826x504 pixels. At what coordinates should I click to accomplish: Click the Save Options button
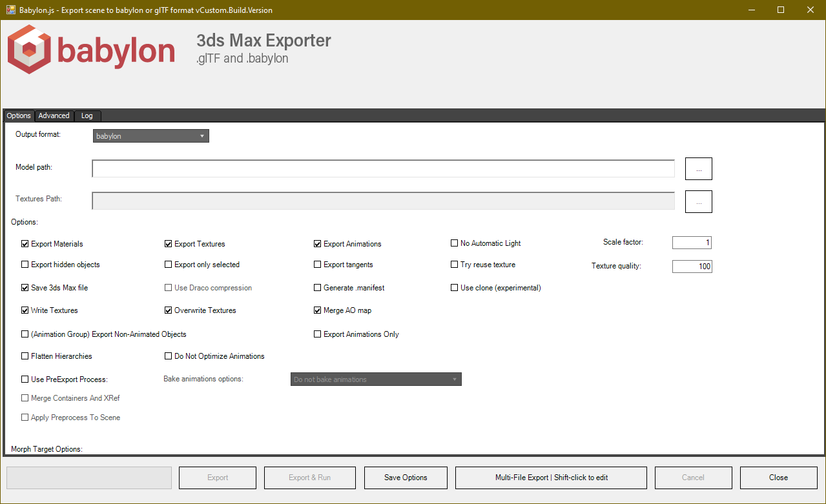pyautogui.click(x=405, y=478)
